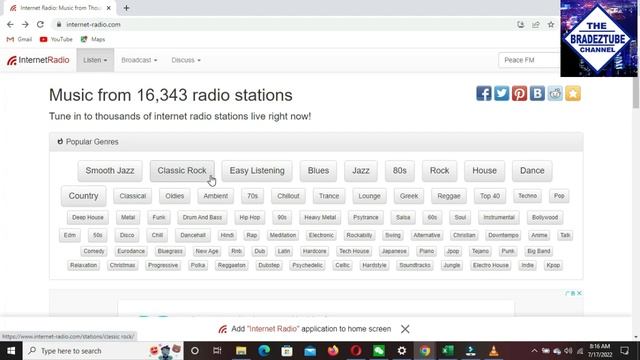This screenshot has height=360, width=640.
Task: Choose the Oldies genre
Action: tap(175, 196)
